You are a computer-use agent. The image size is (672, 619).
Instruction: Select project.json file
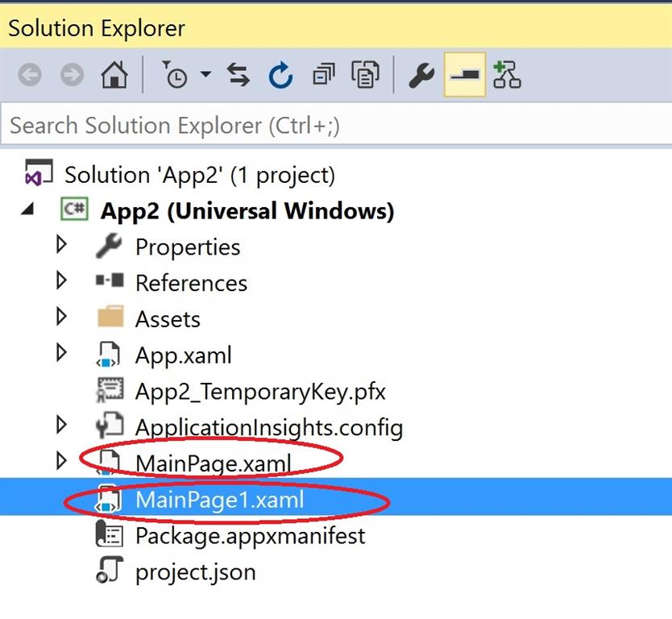tap(196, 572)
